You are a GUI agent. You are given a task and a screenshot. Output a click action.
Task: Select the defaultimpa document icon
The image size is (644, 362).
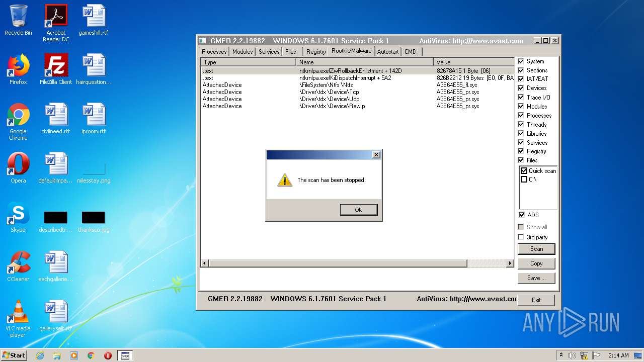[x=56, y=168]
